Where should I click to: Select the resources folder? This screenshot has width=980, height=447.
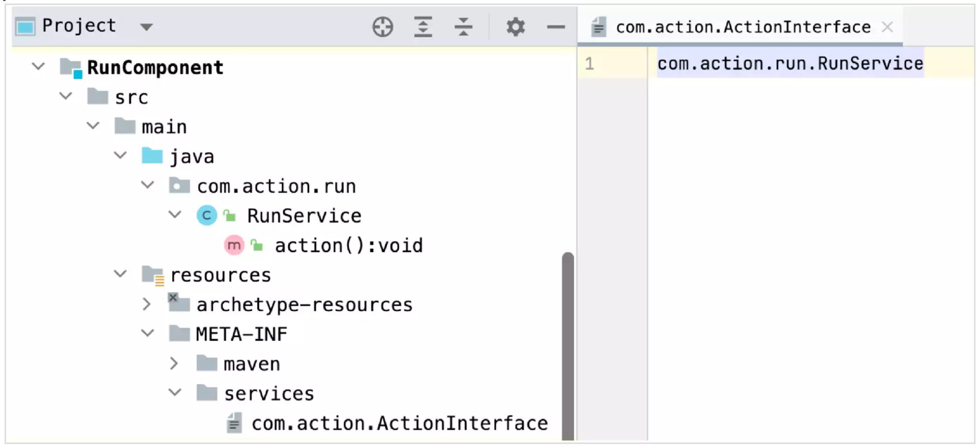pos(220,276)
